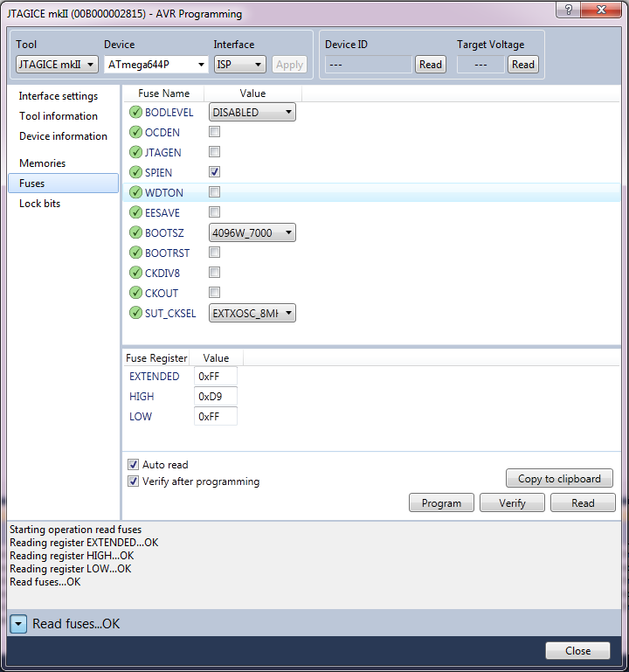Click log line 'Reading register LOW...OK'
The height and width of the screenshot is (672, 629).
pos(70,569)
